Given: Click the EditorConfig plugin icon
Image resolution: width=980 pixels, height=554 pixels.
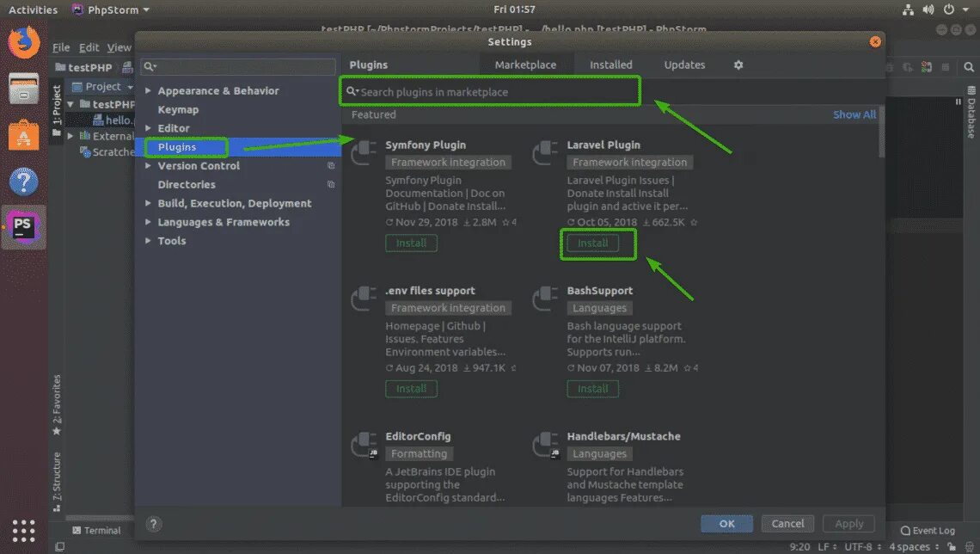Looking at the screenshot, I should coord(364,445).
